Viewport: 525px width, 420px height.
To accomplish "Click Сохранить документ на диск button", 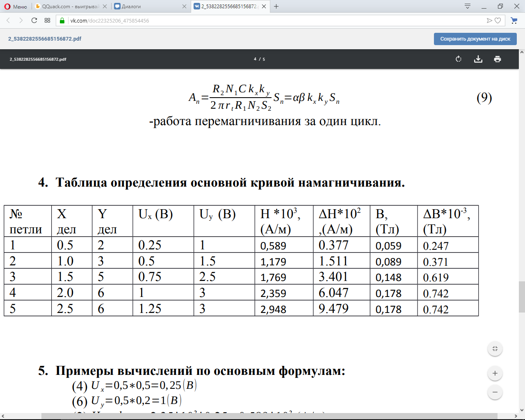I will click(x=475, y=39).
